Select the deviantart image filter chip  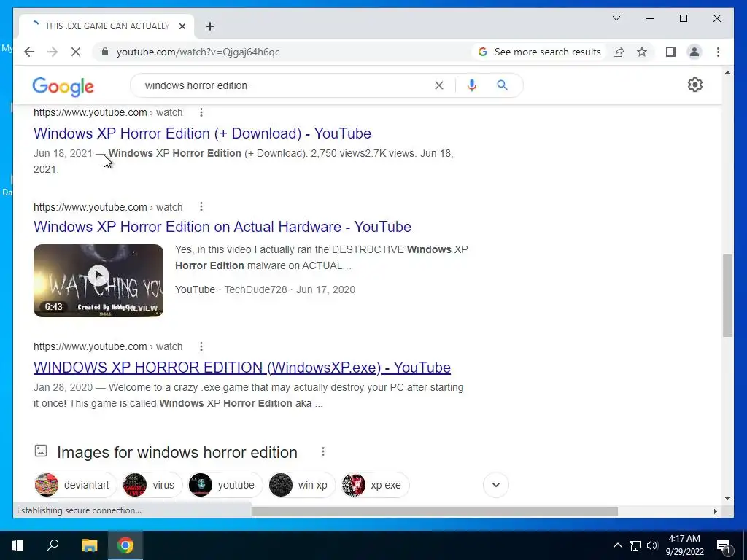[75, 485]
